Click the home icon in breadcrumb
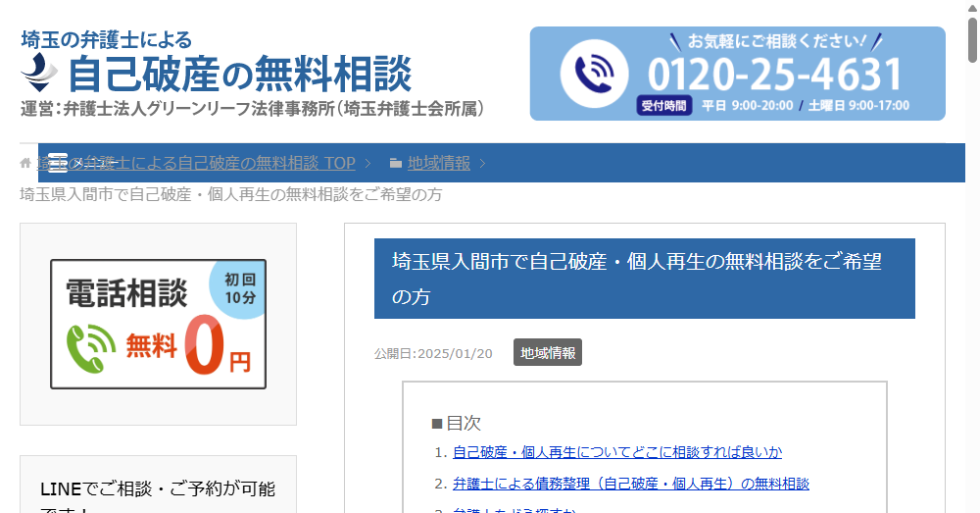 [x=25, y=163]
